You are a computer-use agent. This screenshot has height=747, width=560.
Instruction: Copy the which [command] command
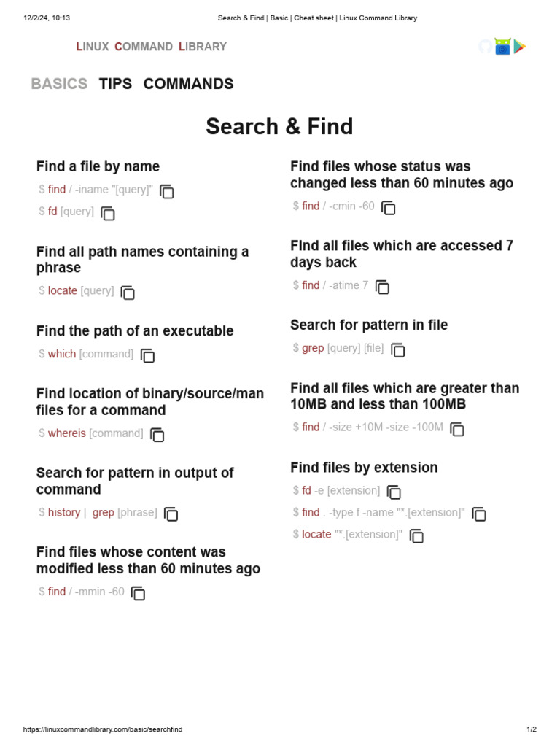point(147,356)
